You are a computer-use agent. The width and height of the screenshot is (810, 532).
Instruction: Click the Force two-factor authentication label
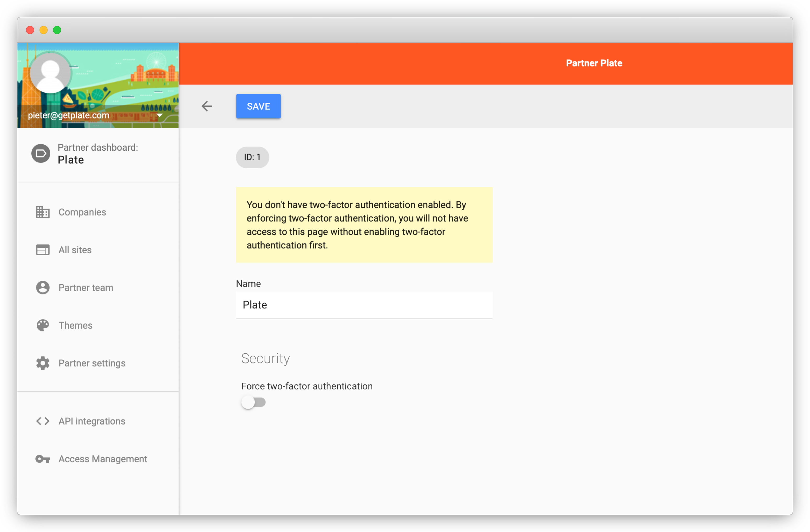[307, 387]
